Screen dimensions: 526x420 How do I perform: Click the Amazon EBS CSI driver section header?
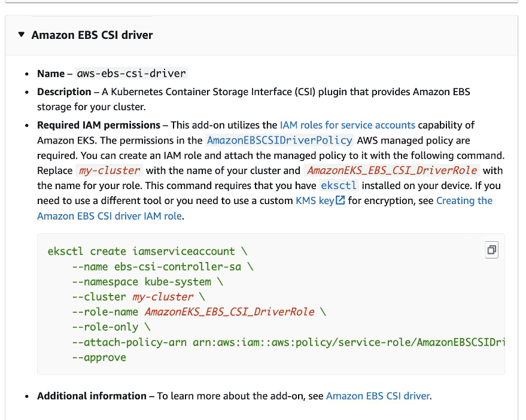92,35
